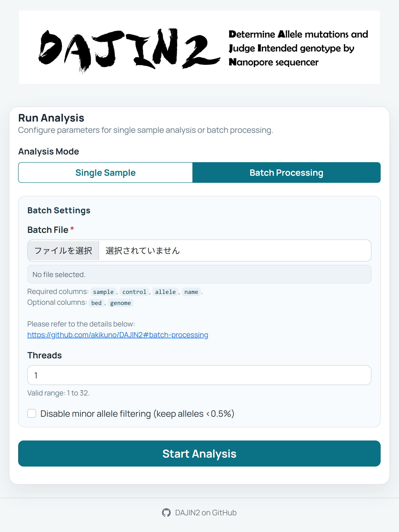Select the Batch Processing tab
The height and width of the screenshot is (532, 399).
click(286, 173)
